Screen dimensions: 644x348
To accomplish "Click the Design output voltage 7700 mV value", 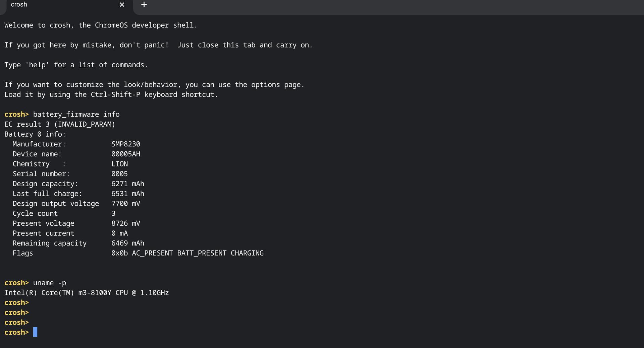I will pyautogui.click(x=126, y=204).
